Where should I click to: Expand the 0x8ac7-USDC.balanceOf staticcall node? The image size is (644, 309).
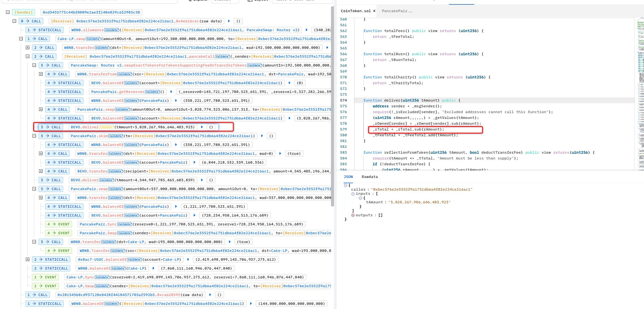(28, 259)
